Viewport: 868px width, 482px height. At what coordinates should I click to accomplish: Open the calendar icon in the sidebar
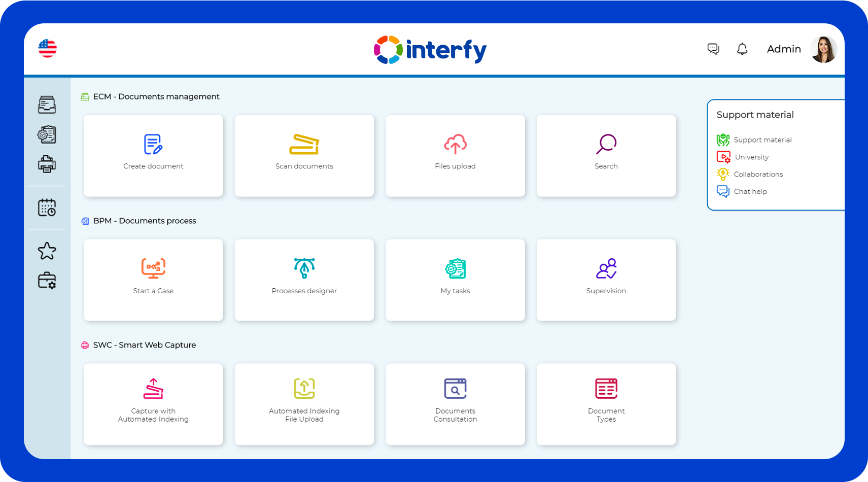pyautogui.click(x=47, y=208)
